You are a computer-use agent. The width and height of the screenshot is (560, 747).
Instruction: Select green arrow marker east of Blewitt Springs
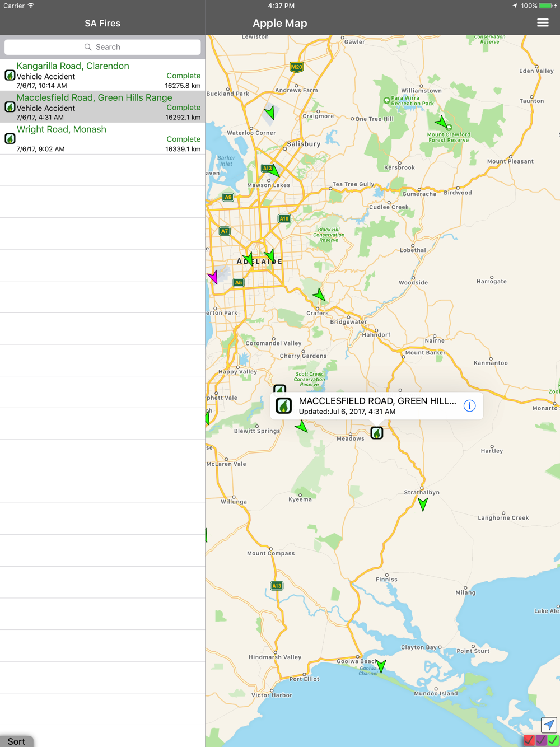pos(302,427)
